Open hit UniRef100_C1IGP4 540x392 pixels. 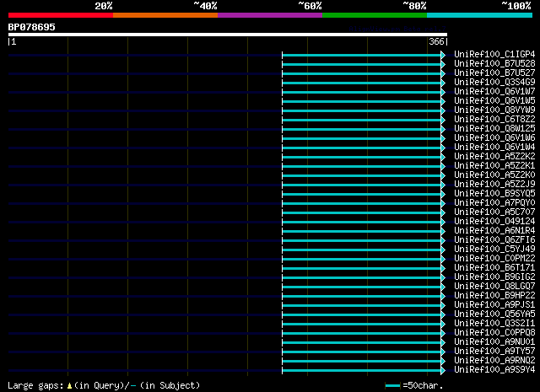click(x=494, y=55)
